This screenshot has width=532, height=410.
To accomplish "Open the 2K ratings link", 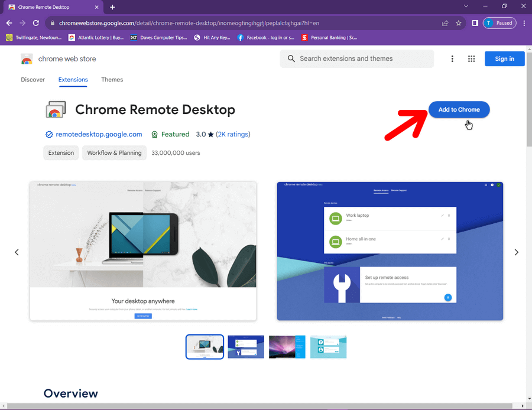I will click(x=233, y=134).
